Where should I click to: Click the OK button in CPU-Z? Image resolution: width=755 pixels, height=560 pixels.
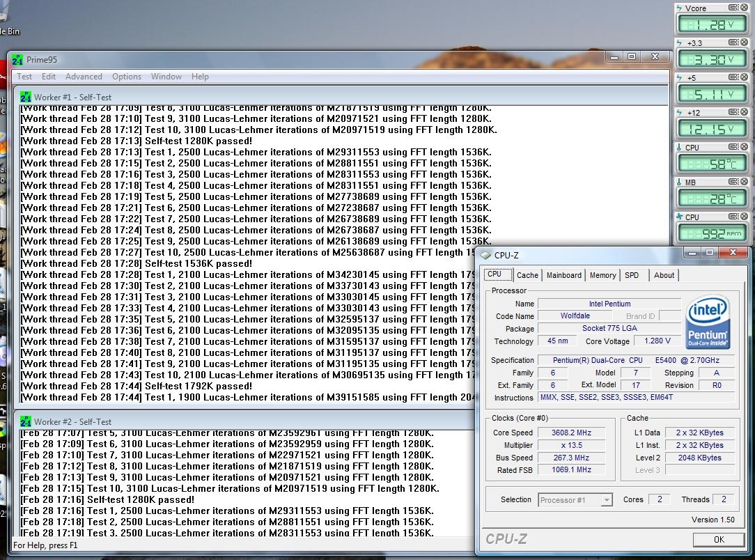[x=719, y=540]
